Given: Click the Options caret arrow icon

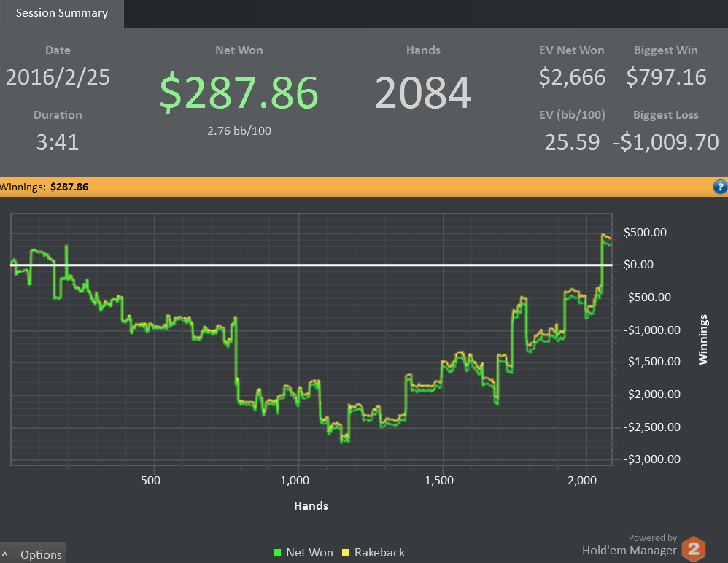Looking at the screenshot, I should click(5, 554).
